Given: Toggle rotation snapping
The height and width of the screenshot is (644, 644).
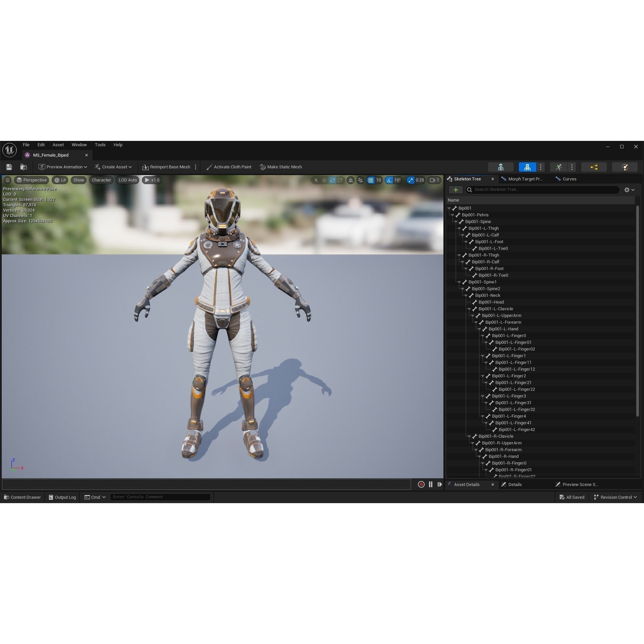Looking at the screenshot, I should pos(389,180).
